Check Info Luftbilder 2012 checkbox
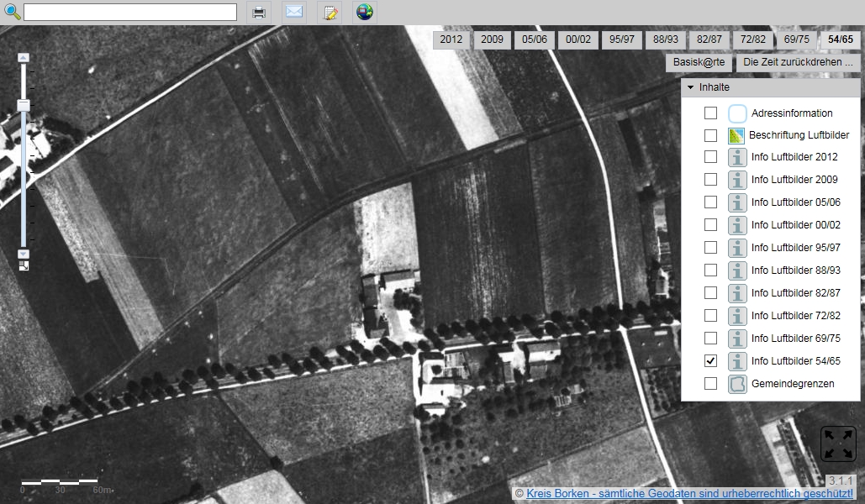The image size is (865, 504). (710, 156)
